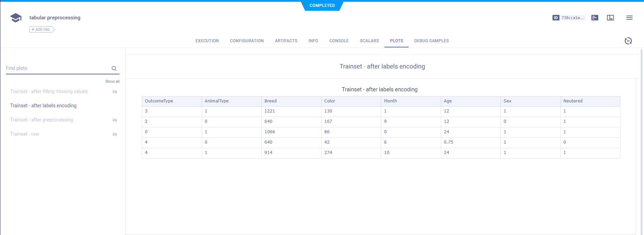Toggle the full-screen panel view icon
644x235 pixels.
(610, 18)
